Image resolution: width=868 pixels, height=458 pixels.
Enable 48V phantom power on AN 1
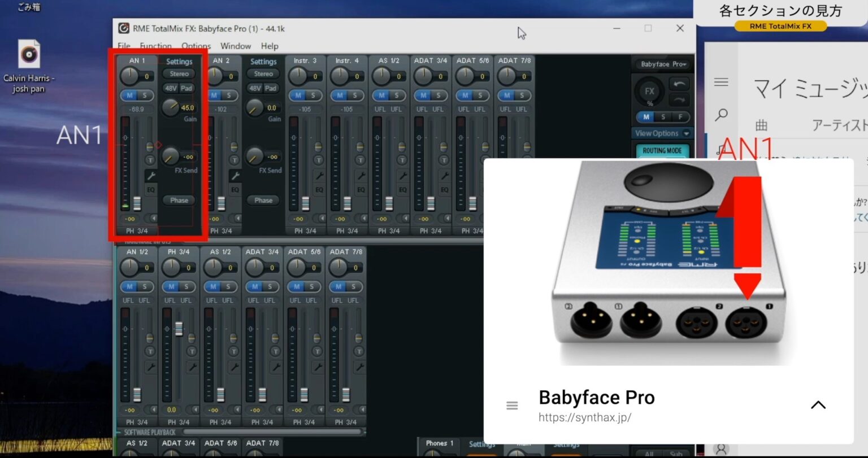(x=171, y=88)
